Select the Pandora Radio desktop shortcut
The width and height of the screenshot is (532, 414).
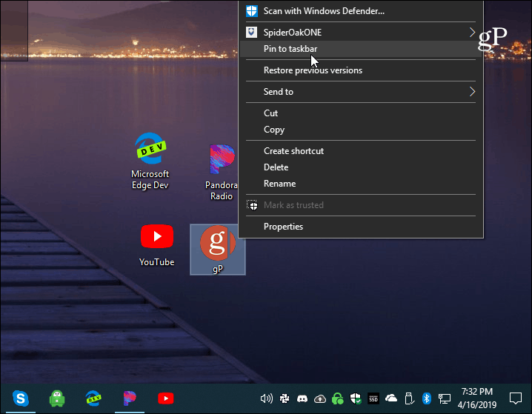[x=222, y=173]
